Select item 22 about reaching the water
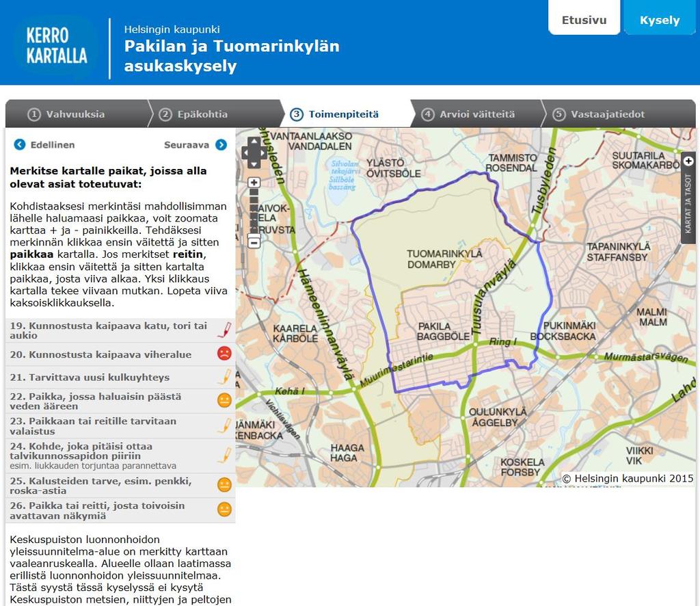 120,401
